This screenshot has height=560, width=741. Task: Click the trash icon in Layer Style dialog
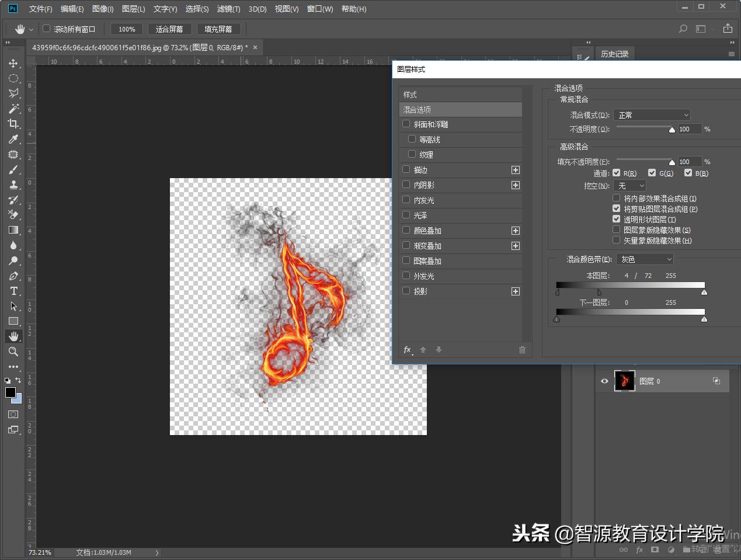(522, 350)
